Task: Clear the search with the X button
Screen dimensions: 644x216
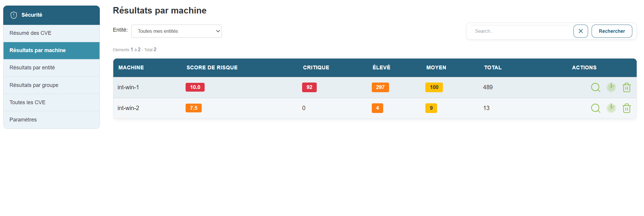Action: 580,31
